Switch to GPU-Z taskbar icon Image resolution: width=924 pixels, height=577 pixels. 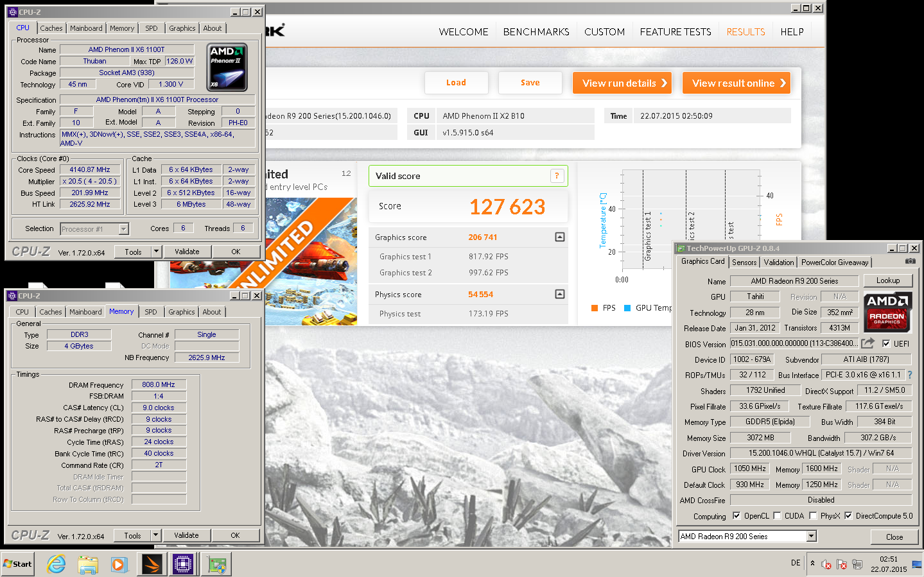pyautogui.click(x=216, y=564)
